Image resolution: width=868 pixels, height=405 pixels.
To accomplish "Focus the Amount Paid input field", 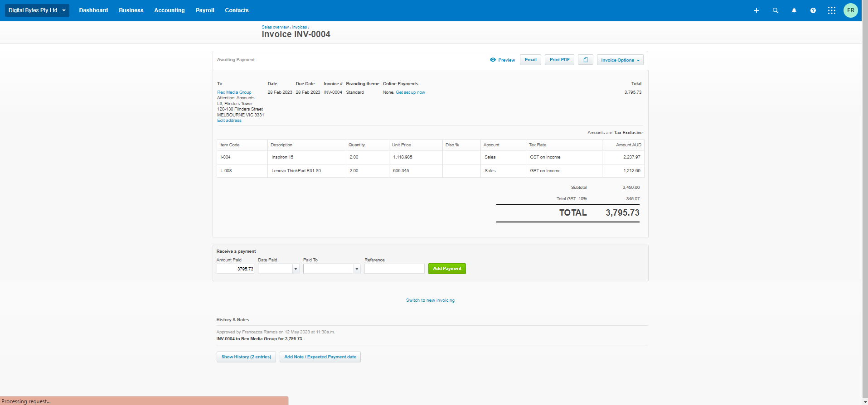I will click(235, 269).
